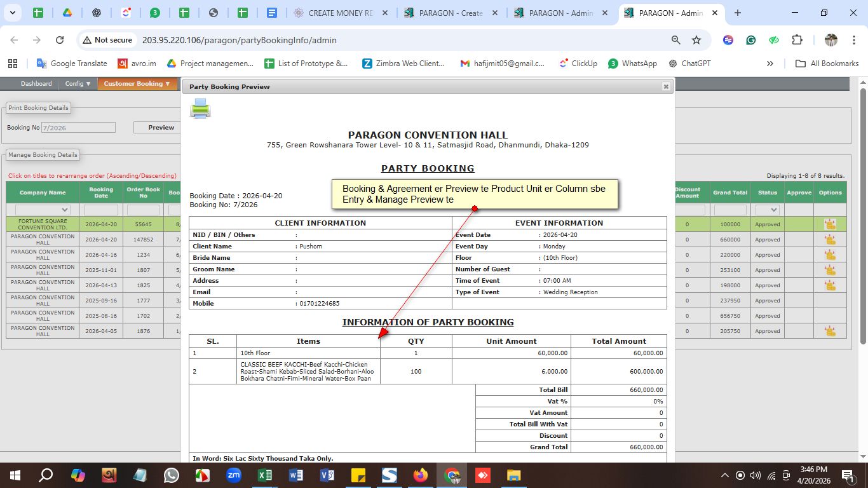
Task: Switch to the Google Docs pinned tab
Action: click(272, 13)
